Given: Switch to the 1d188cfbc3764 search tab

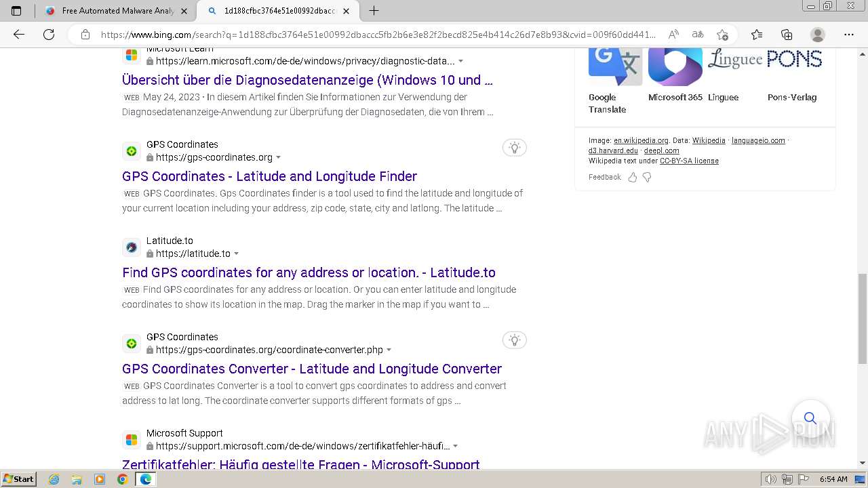Looking at the screenshot, I should pyautogui.click(x=279, y=11).
